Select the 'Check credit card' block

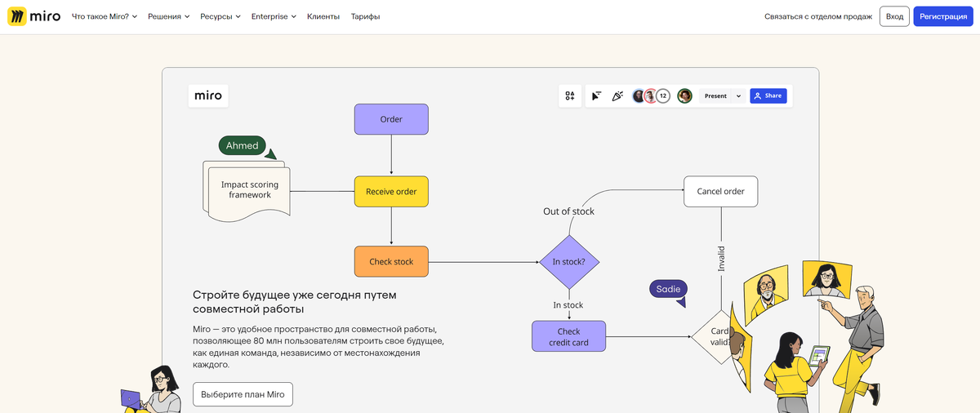(x=569, y=336)
